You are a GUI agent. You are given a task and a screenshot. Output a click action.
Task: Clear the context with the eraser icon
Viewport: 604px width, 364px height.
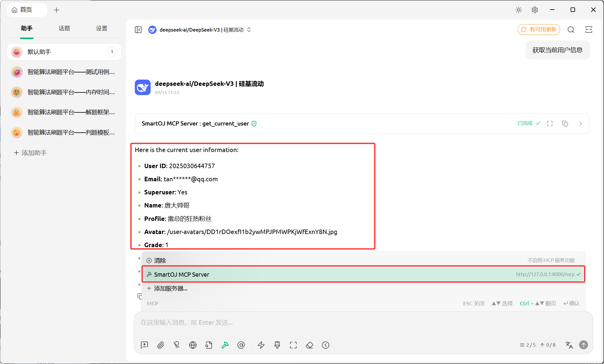click(x=310, y=345)
